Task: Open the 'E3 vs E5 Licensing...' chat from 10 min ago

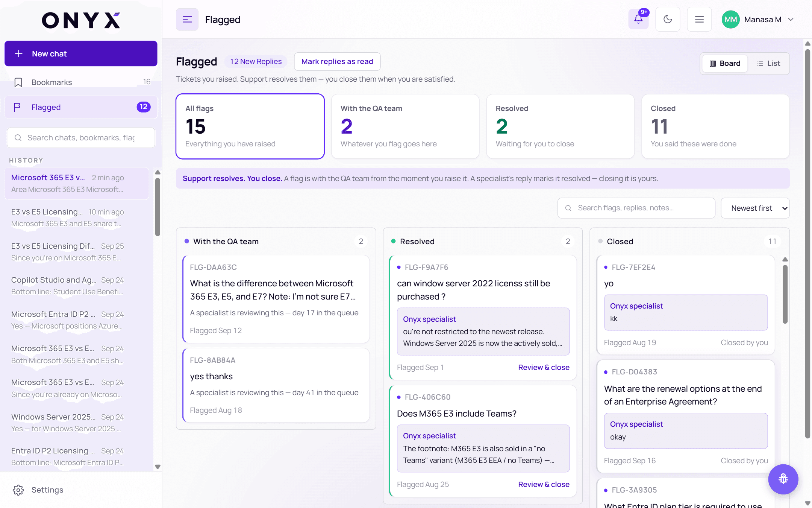Action: (x=77, y=217)
